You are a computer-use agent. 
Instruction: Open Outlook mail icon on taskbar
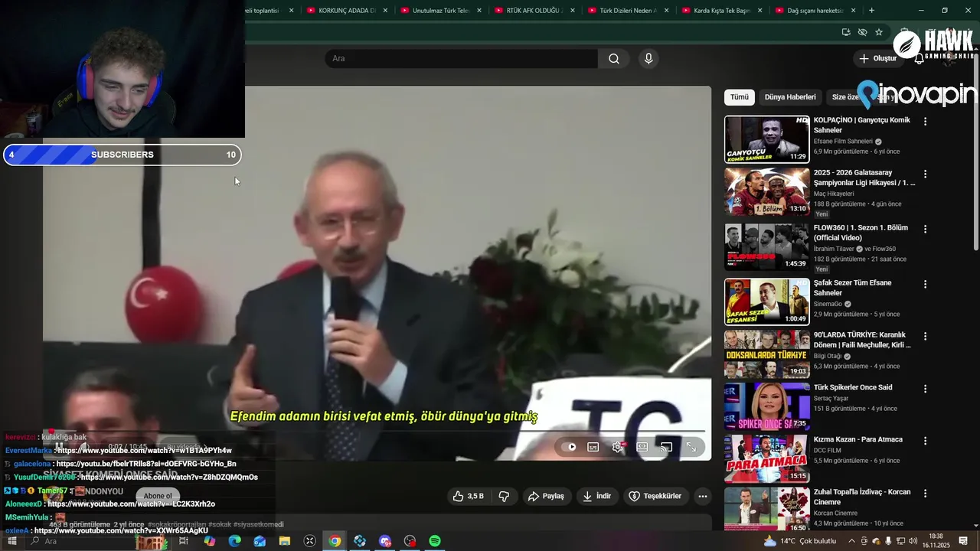coord(260,541)
